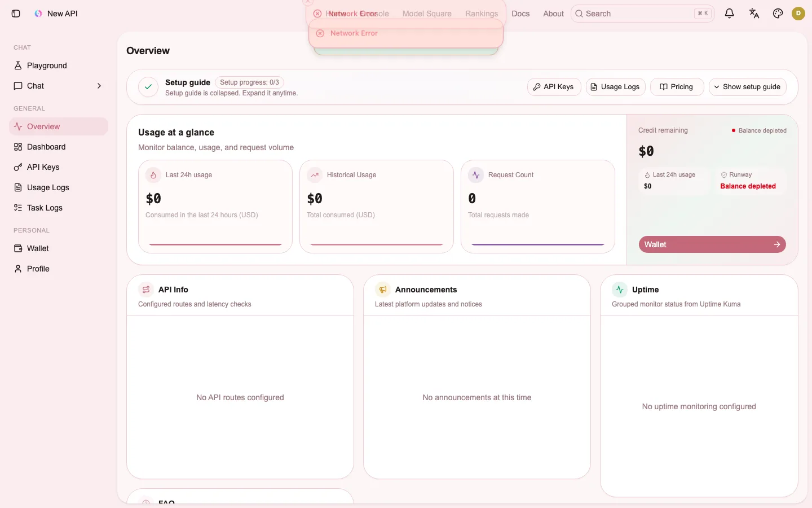This screenshot has height=508, width=812.
Task: Expand with Show setup guide
Action: click(x=747, y=87)
